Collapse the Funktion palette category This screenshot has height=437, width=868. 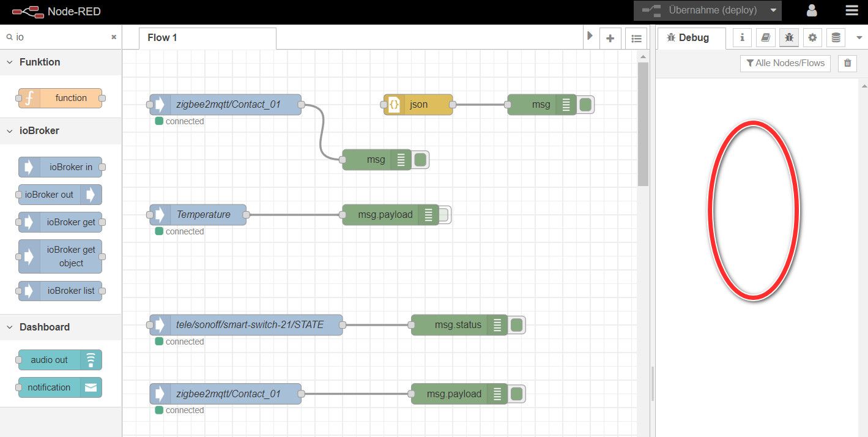61,62
